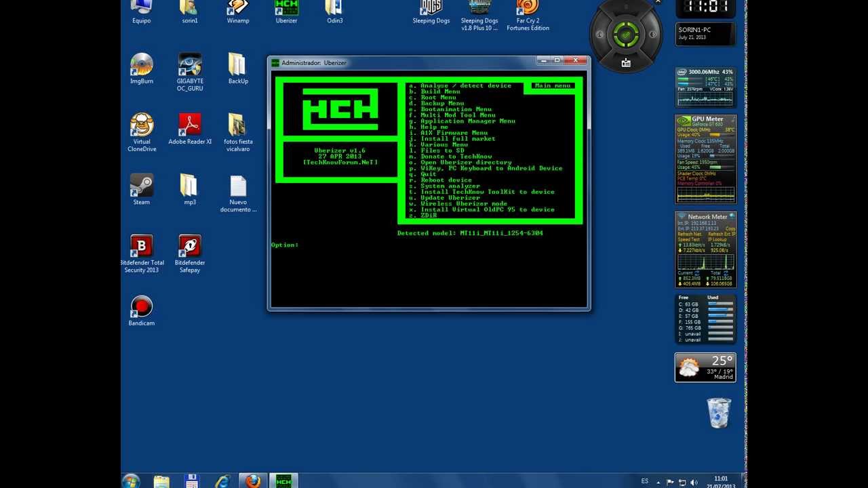Open the taskbar clock showing 11:01
This screenshot has height=488, width=868.
(x=720, y=482)
